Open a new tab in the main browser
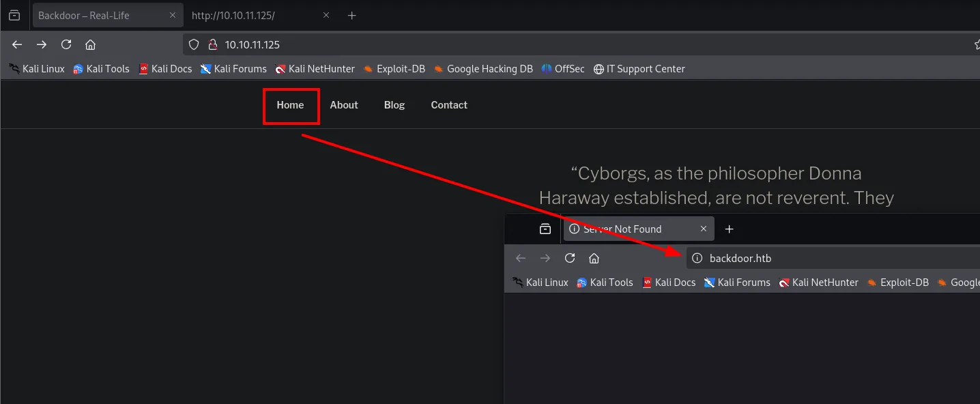The image size is (980, 404). (352, 15)
